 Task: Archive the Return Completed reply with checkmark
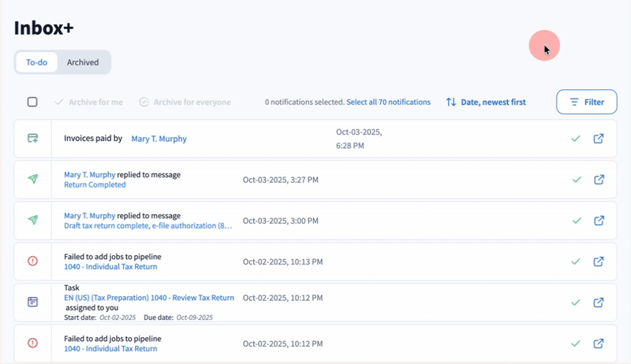[576, 180]
